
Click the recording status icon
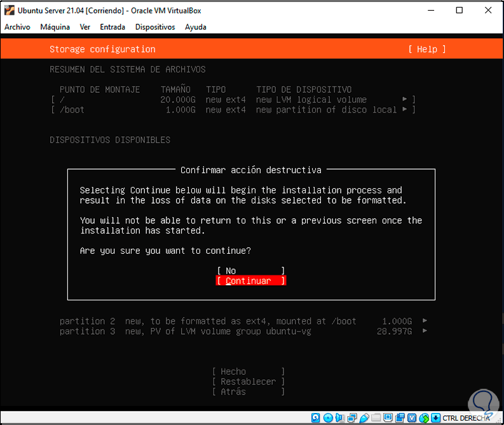point(400,417)
